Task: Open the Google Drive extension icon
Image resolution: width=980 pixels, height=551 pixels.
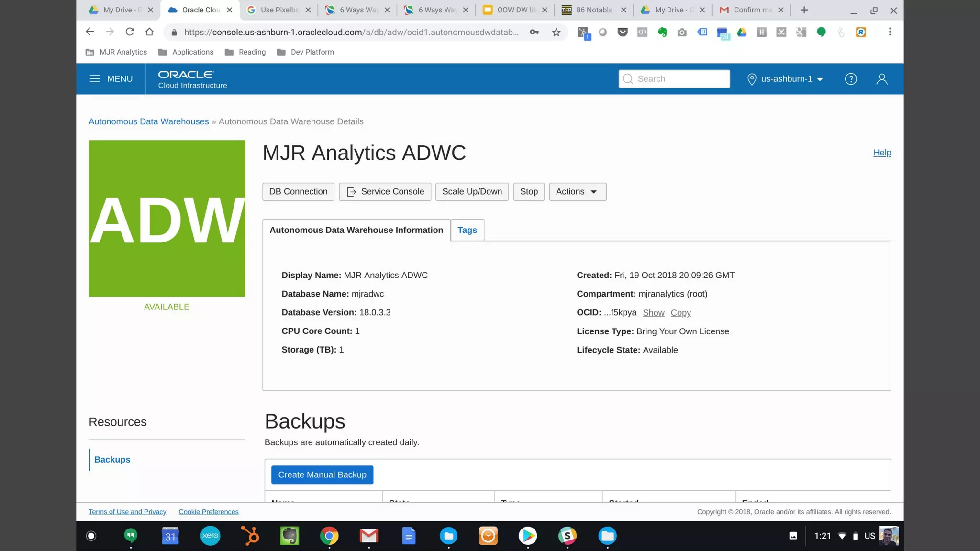Action: click(742, 32)
